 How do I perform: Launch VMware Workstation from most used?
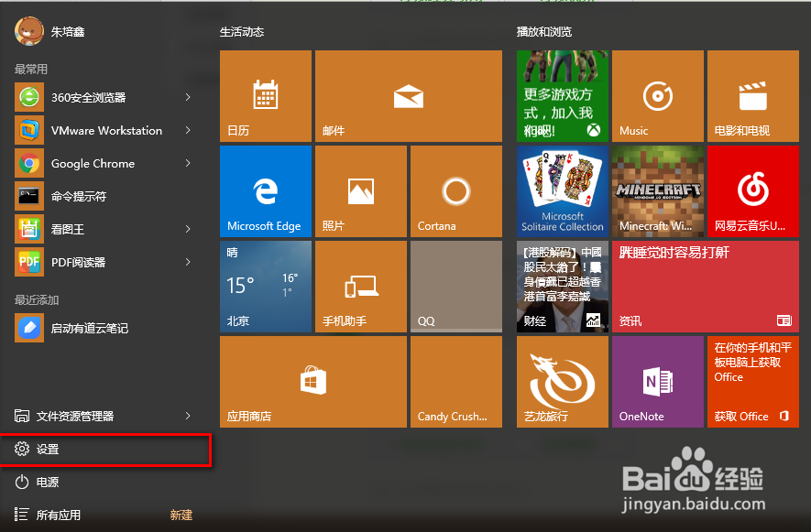pyautogui.click(x=104, y=130)
